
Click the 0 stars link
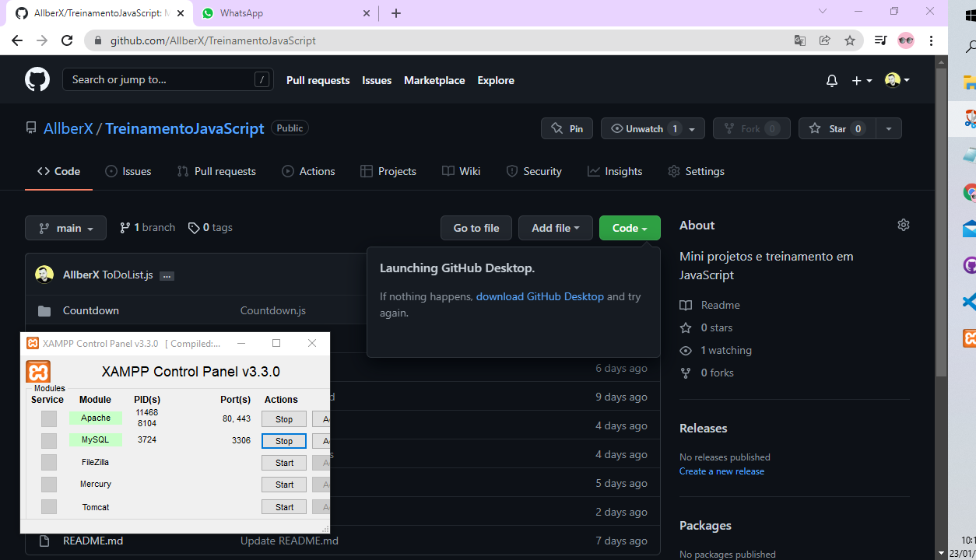point(706,327)
